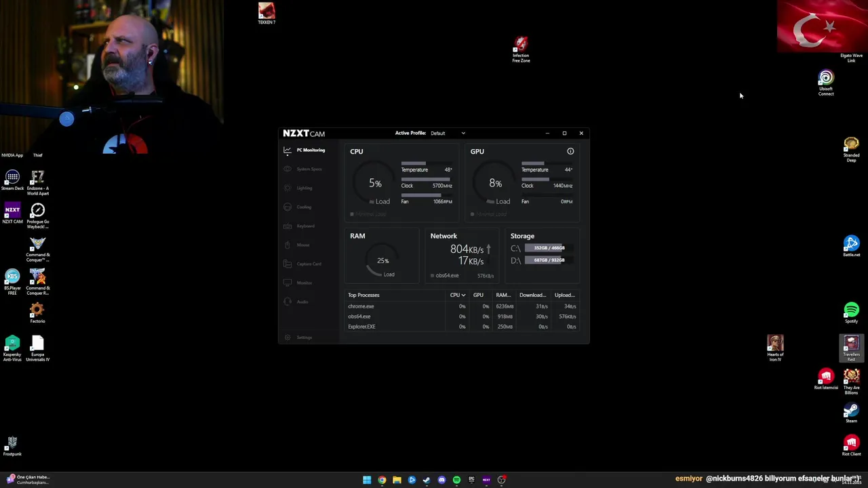Click RAM load gauge showing 25%
868x488 pixels.
click(383, 261)
